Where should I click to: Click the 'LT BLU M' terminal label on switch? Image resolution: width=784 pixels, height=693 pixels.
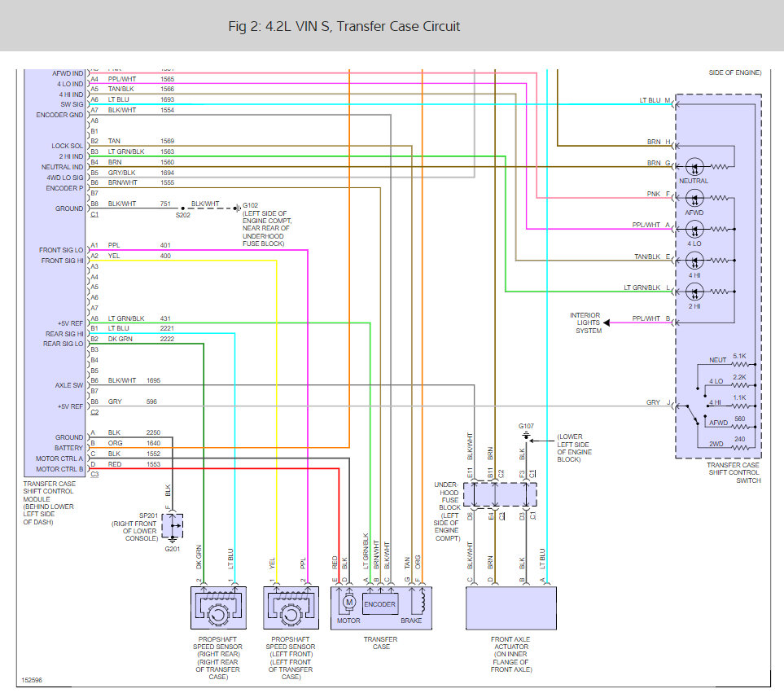(x=655, y=100)
